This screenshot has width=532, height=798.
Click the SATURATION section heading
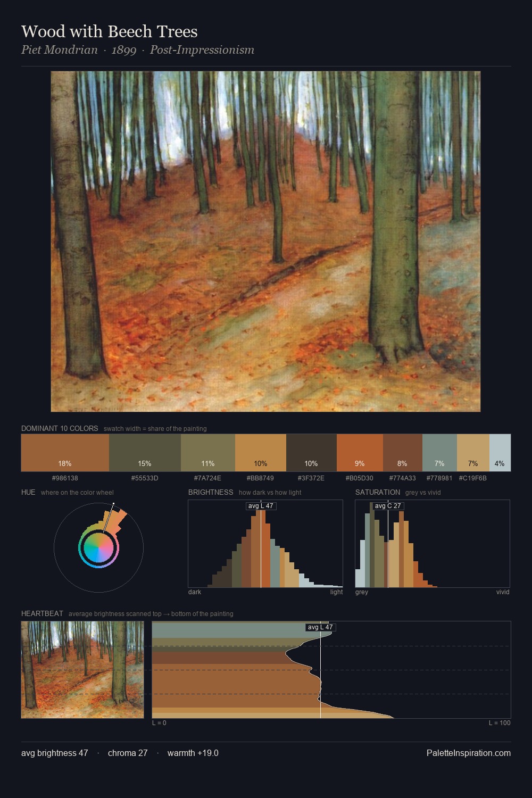[378, 492]
